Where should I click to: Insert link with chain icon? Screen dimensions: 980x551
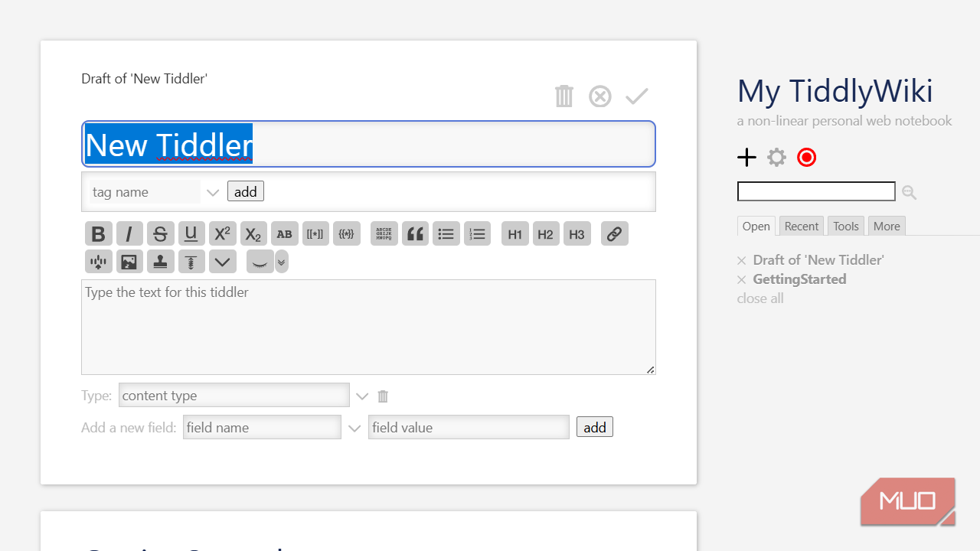point(615,234)
